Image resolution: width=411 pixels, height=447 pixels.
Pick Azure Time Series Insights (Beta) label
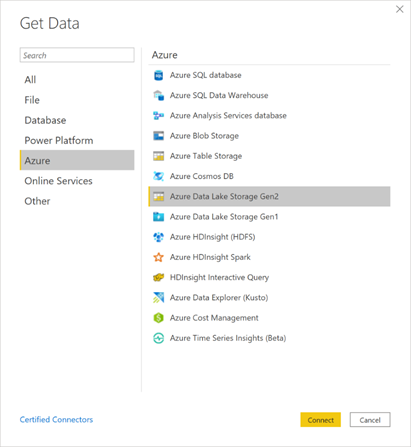(x=228, y=338)
